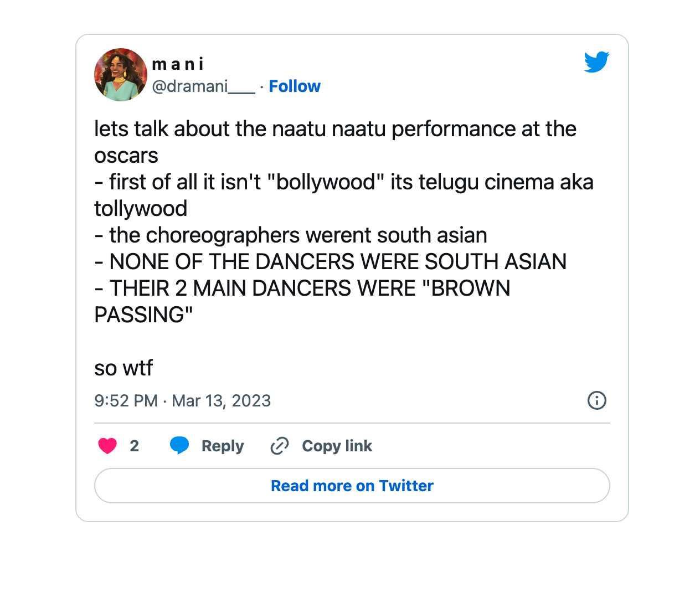Viewport: 700px width, 608px height.
Task: Click the word "tollywood" in the tweet
Action: 141,209
